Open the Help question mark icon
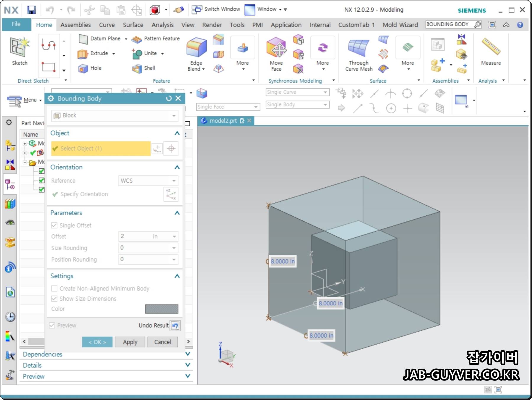The width and height of the screenshot is (532, 400). [x=520, y=25]
